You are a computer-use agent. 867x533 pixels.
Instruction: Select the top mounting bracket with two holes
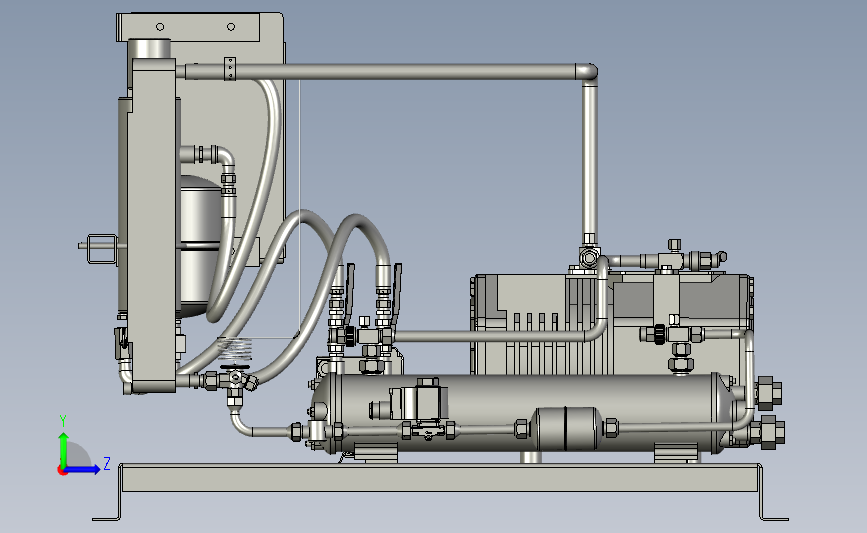click(x=188, y=27)
